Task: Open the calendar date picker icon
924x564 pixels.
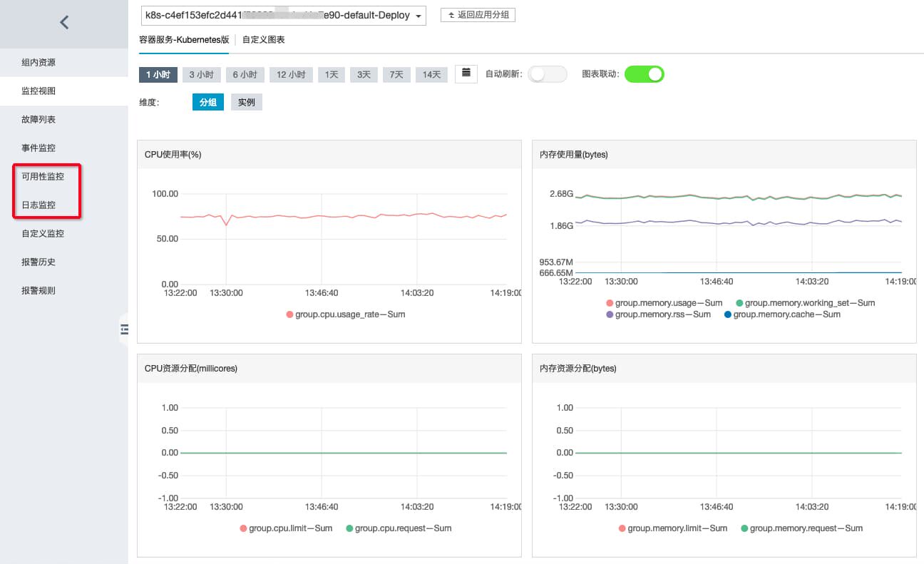Action: [466, 73]
